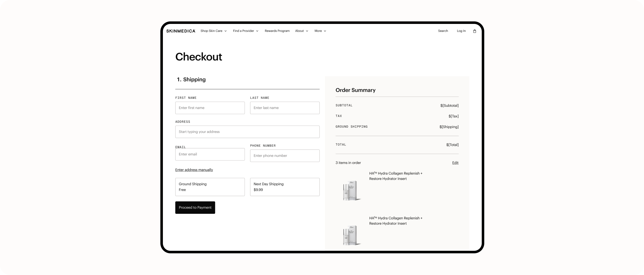Screen dimensions: 644x275
Task: Click the $[Shipping] value
Action: (449, 127)
